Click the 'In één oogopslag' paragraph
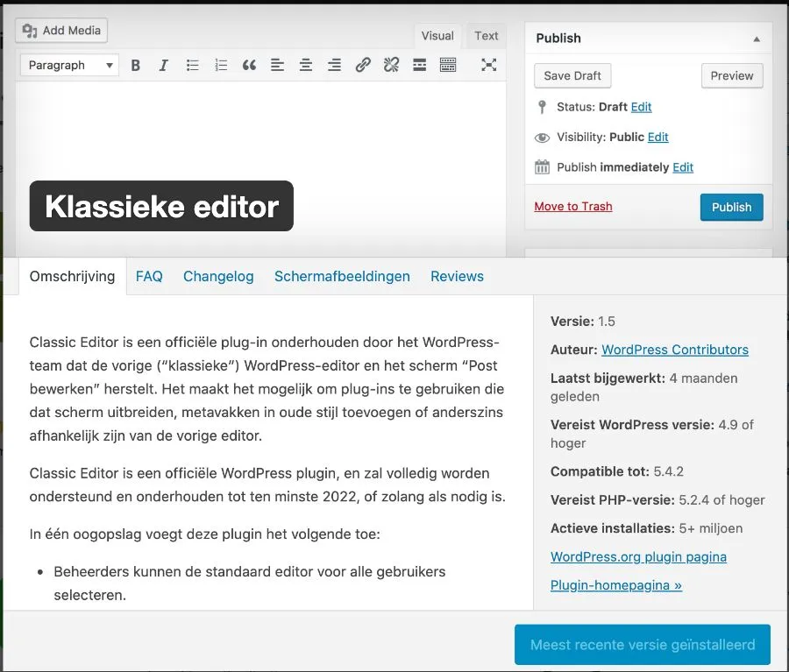The image size is (789, 672). [x=205, y=534]
